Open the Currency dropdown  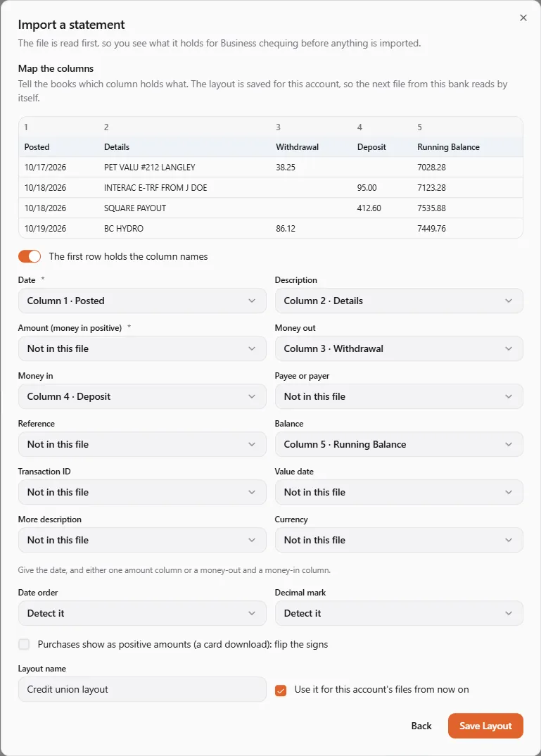[x=399, y=540]
